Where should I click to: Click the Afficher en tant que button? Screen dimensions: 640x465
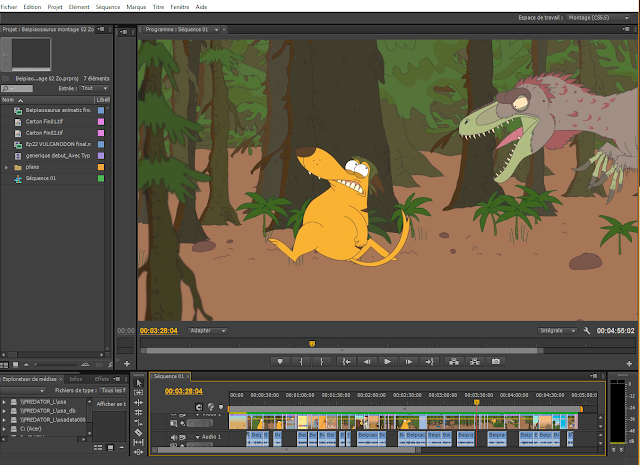pyautogui.click(x=110, y=404)
